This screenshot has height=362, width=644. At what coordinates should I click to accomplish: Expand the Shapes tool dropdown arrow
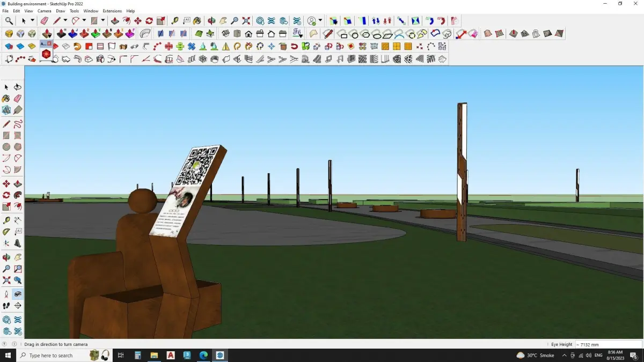[x=103, y=21]
